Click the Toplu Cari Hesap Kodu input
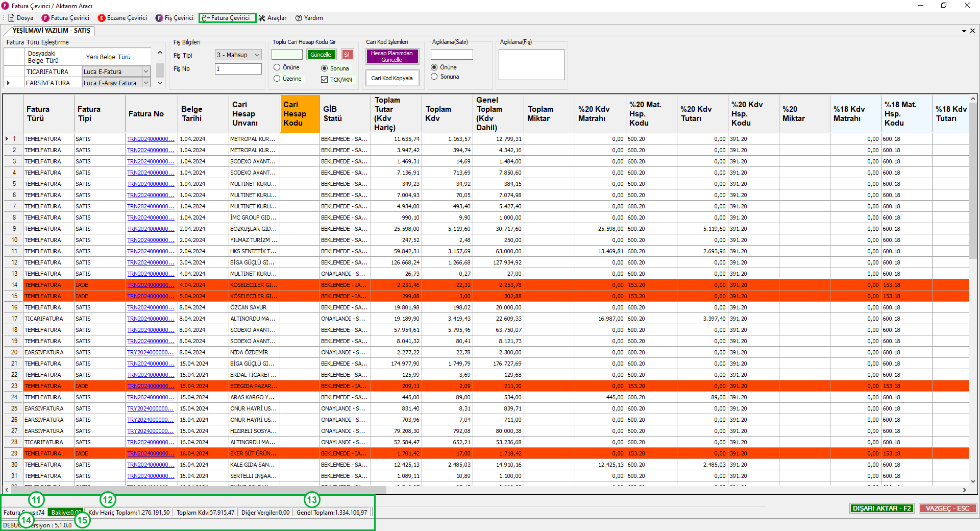 pos(287,55)
